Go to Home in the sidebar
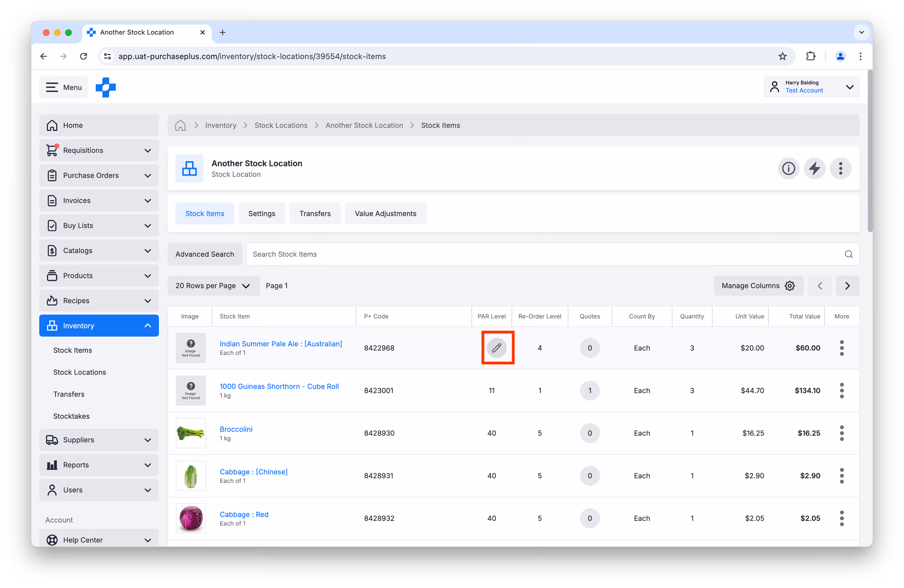Screen dimensions: 904x588 (x=99, y=125)
